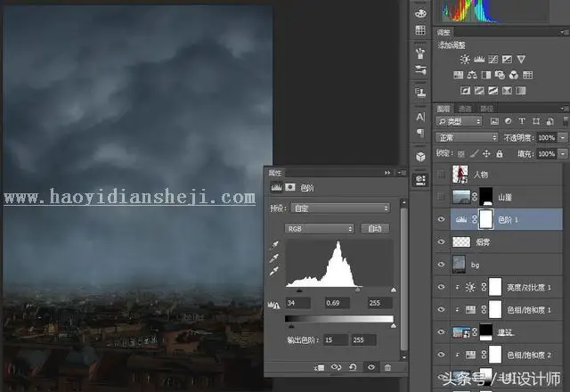Toggle adjustment layer visibility eye in the Properties panel

coord(371,367)
